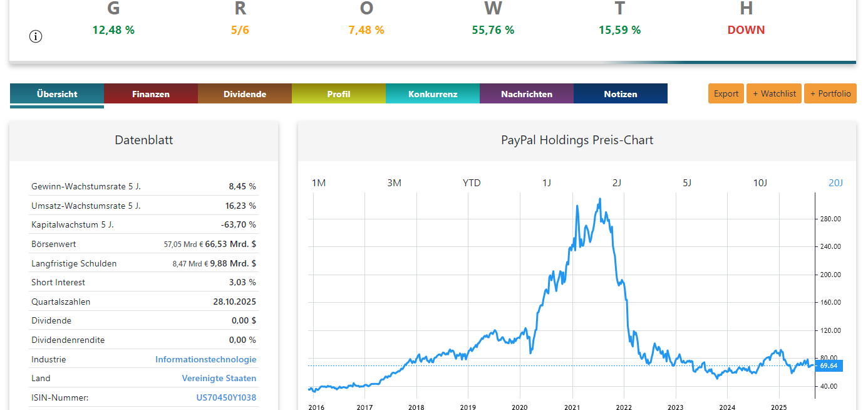Image resolution: width=868 pixels, height=410 pixels.
Task: Open the Dividende tab
Action: coord(245,94)
